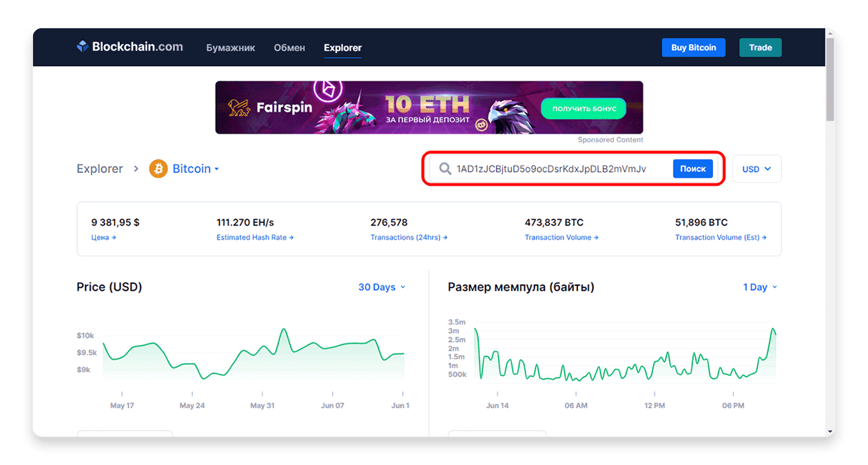Click the Trade button
Image resolution: width=868 pixels, height=465 pixels.
point(761,48)
